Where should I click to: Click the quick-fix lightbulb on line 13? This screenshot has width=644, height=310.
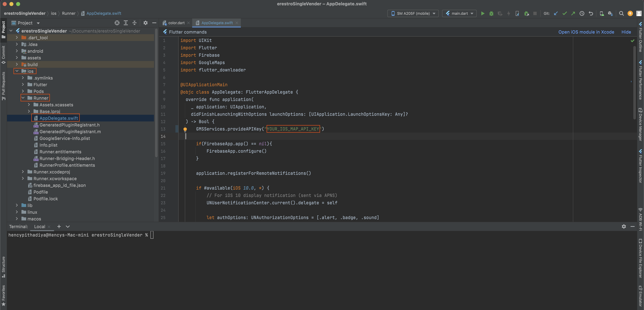pos(185,129)
